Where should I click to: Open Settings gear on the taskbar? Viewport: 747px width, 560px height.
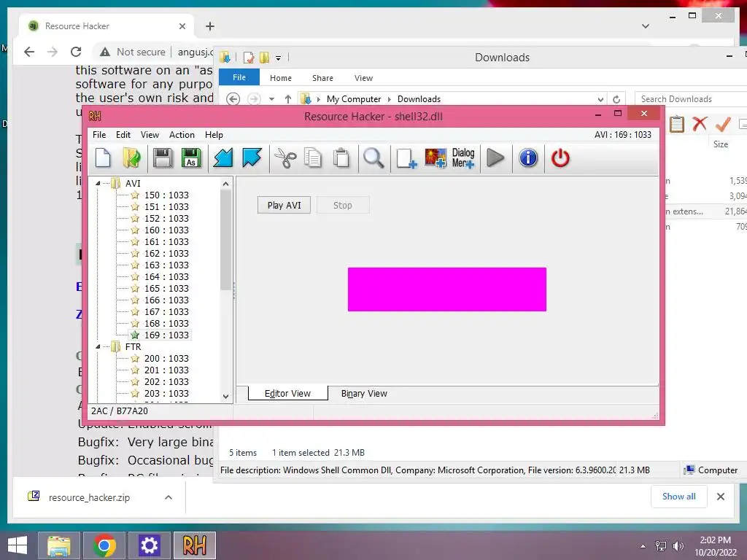pyautogui.click(x=149, y=545)
